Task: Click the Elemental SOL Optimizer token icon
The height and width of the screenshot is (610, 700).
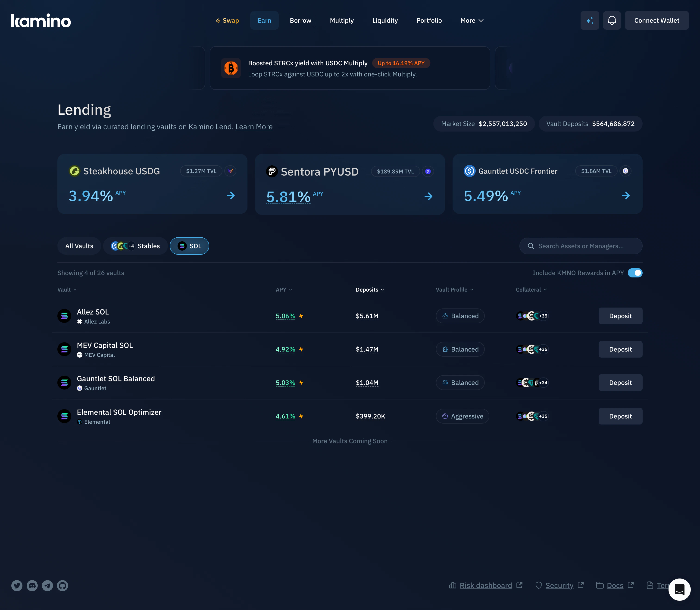Action: (x=64, y=416)
